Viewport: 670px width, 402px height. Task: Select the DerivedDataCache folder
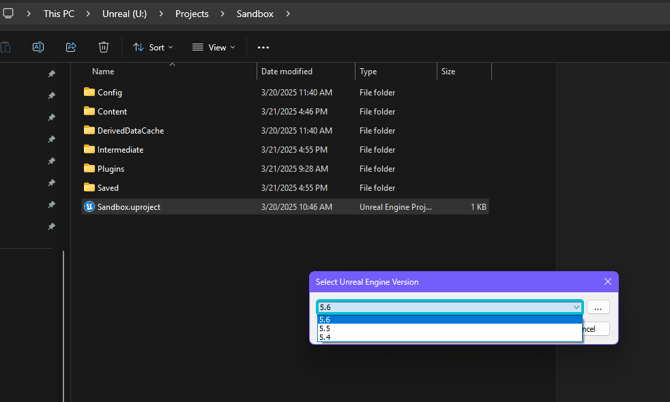pos(285,130)
